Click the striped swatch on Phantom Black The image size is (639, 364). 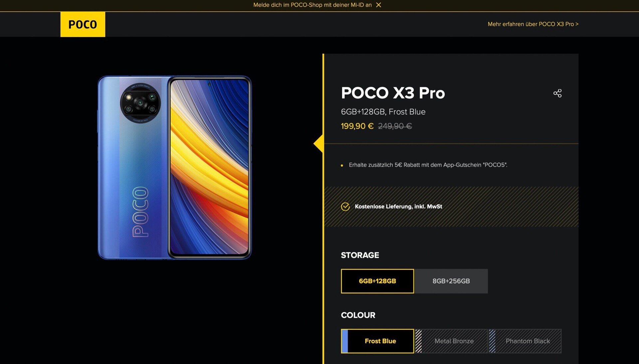(x=492, y=341)
